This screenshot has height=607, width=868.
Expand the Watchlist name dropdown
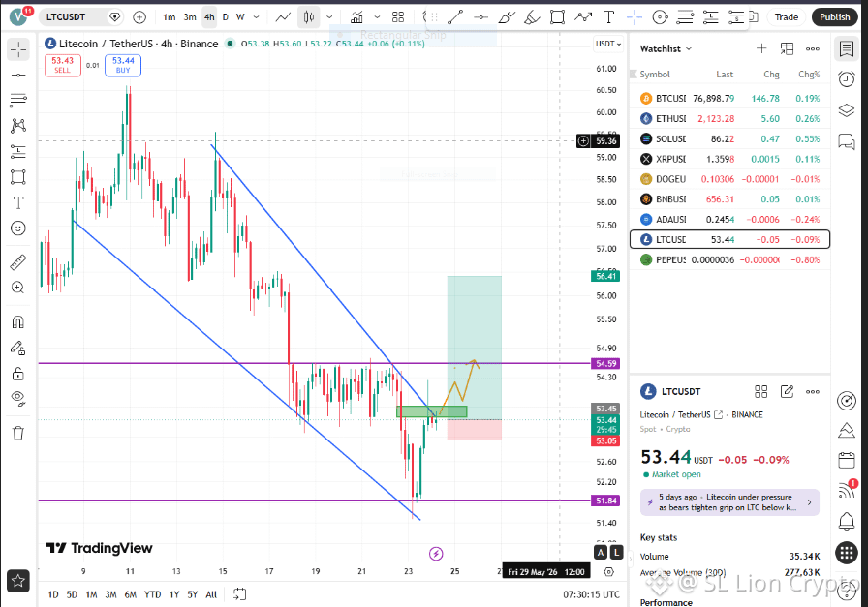666,48
